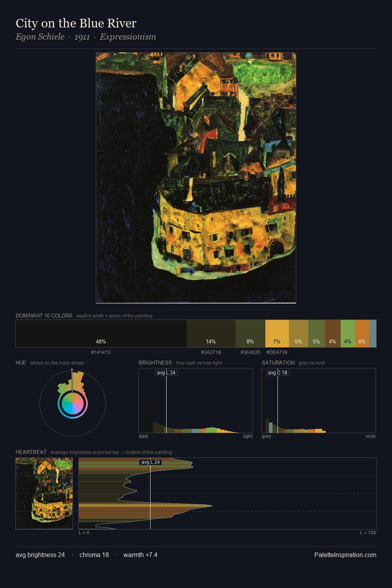Click the footer stat "chroma 18"
The height and width of the screenshot is (588, 392).
point(94,555)
